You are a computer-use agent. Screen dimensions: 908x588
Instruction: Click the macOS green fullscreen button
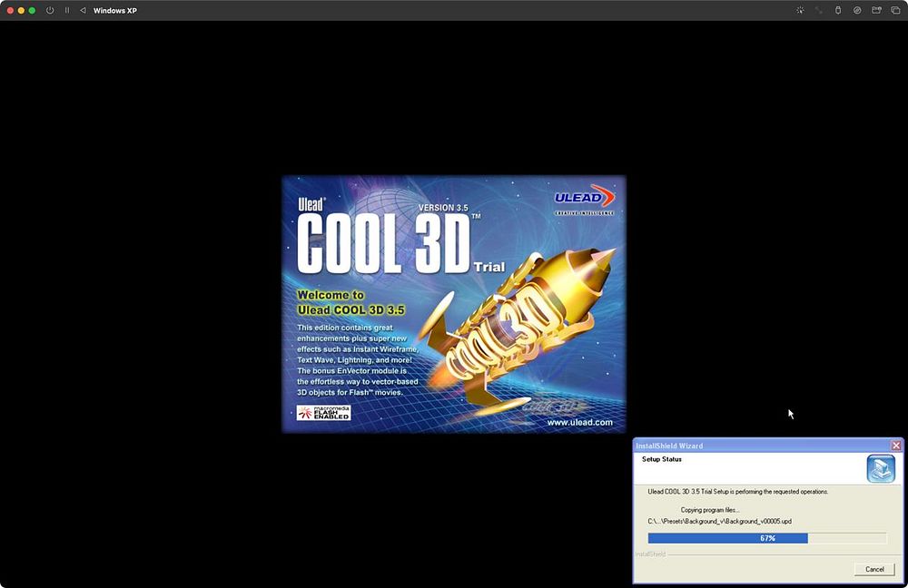tap(32, 10)
